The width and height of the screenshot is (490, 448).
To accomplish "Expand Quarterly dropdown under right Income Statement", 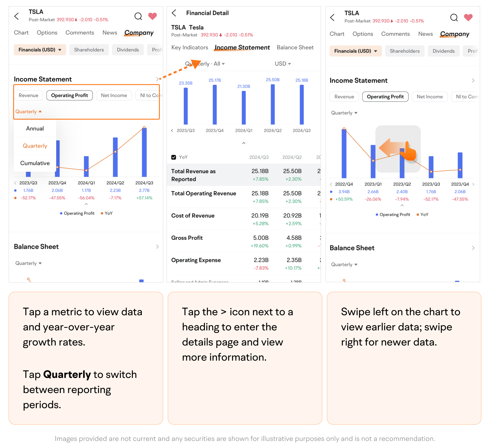I will coord(344,113).
